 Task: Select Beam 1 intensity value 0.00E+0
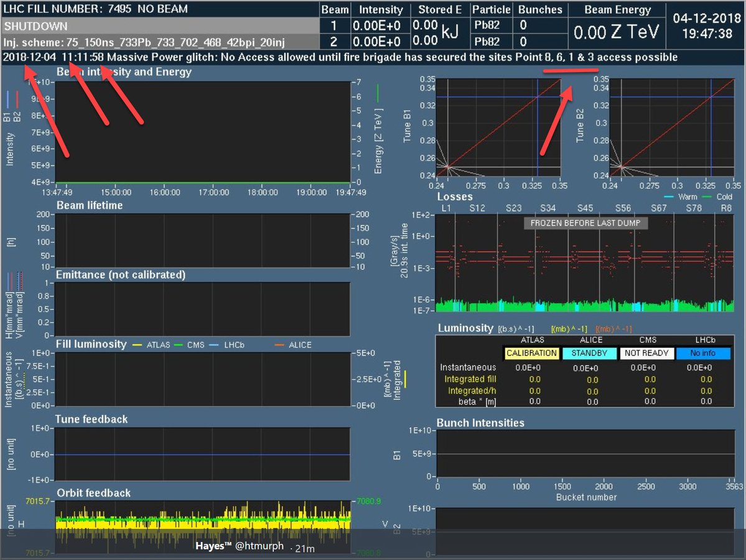pos(376,26)
